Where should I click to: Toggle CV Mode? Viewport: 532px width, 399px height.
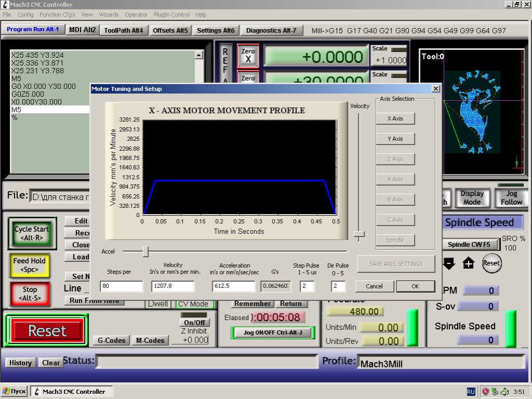(193, 304)
